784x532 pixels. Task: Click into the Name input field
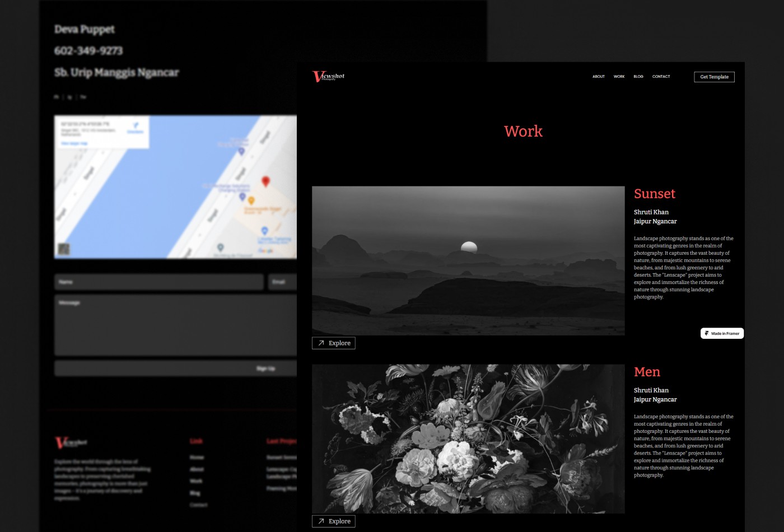pos(158,282)
